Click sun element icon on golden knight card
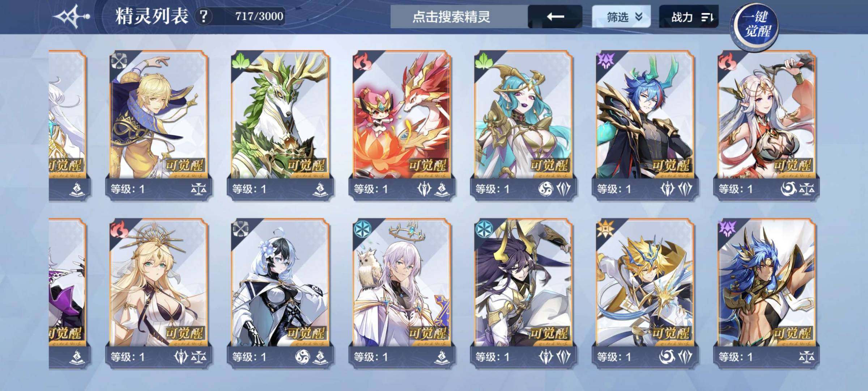868x391 pixels. 604,228
